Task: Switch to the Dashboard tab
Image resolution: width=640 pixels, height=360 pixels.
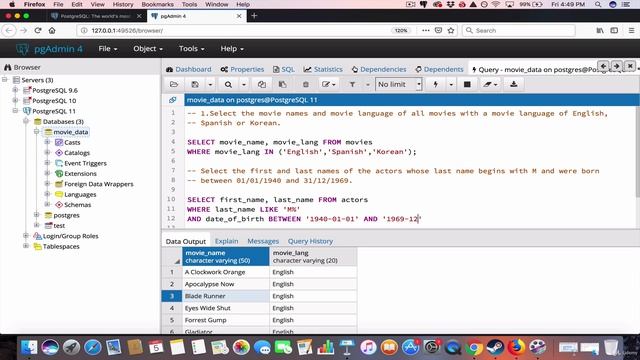Action: point(189,69)
